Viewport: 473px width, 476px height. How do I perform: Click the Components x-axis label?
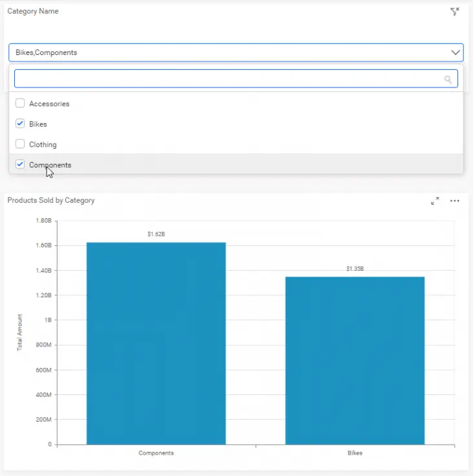[x=156, y=453]
